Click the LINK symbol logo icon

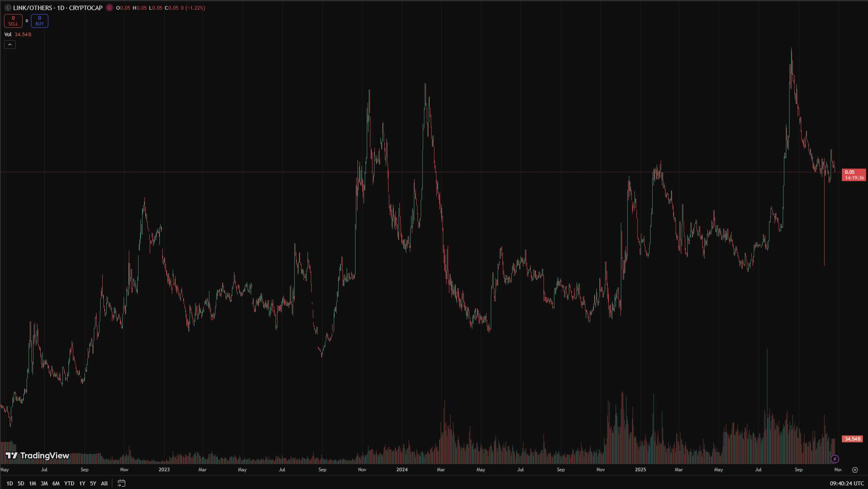(x=8, y=8)
